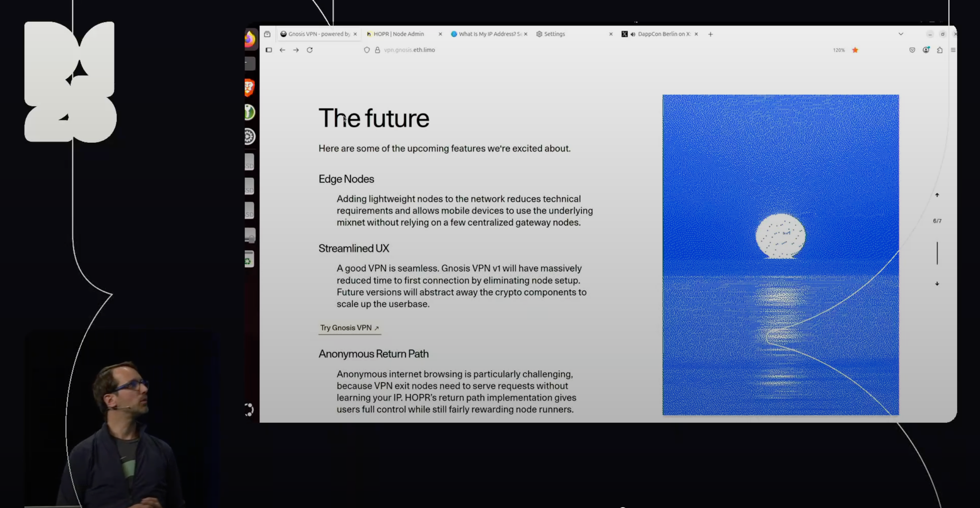Click the 6/7 page indicator
Viewport: 980px width, 508px height.
937,221
